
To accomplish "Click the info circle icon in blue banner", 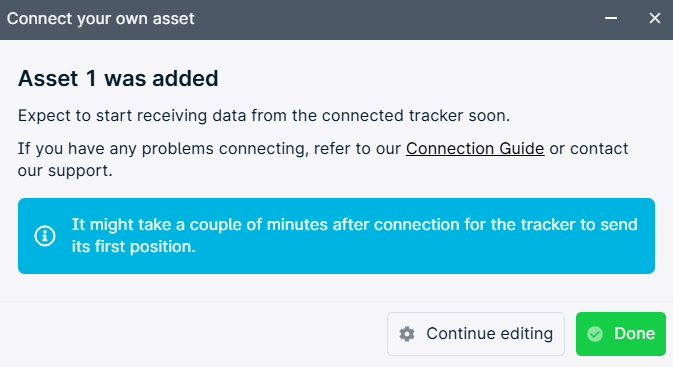I will click(x=45, y=236).
